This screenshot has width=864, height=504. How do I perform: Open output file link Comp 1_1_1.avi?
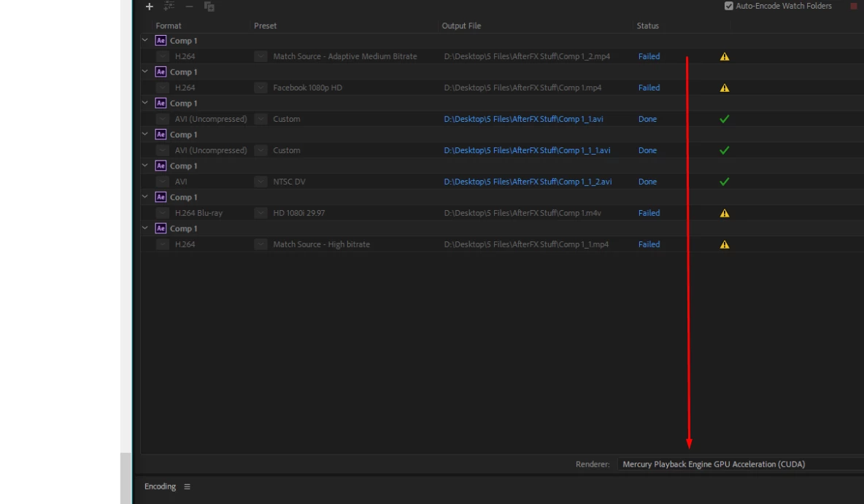[x=527, y=150]
